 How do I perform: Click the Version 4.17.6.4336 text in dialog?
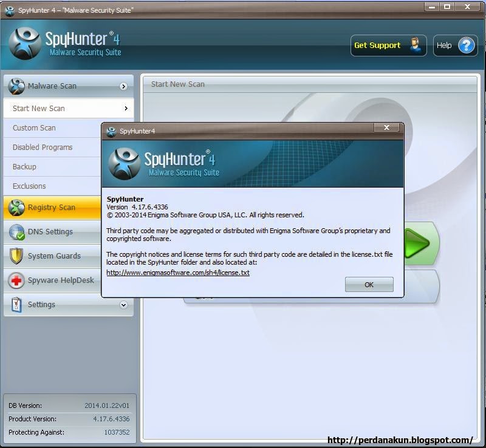[x=137, y=207]
